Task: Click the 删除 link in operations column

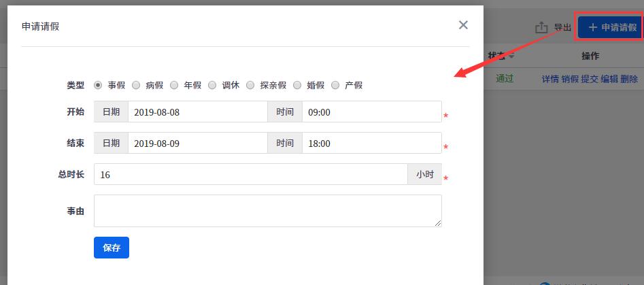Action: pyautogui.click(x=629, y=80)
